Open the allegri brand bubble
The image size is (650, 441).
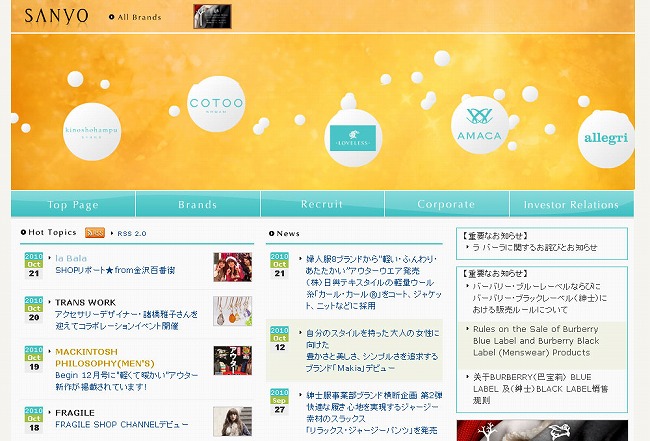click(x=605, y=135)
